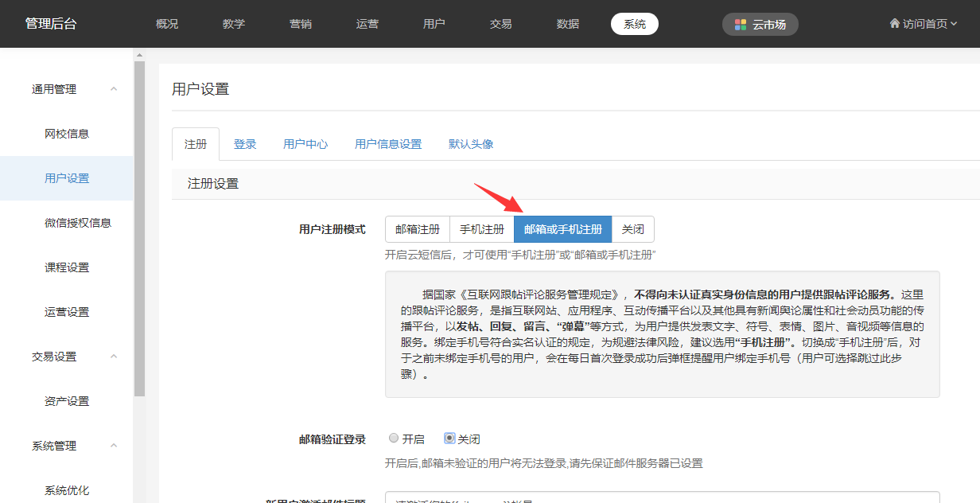Click the home icon beside 访问首页
980x503 pixels.
tap(894, 24)
